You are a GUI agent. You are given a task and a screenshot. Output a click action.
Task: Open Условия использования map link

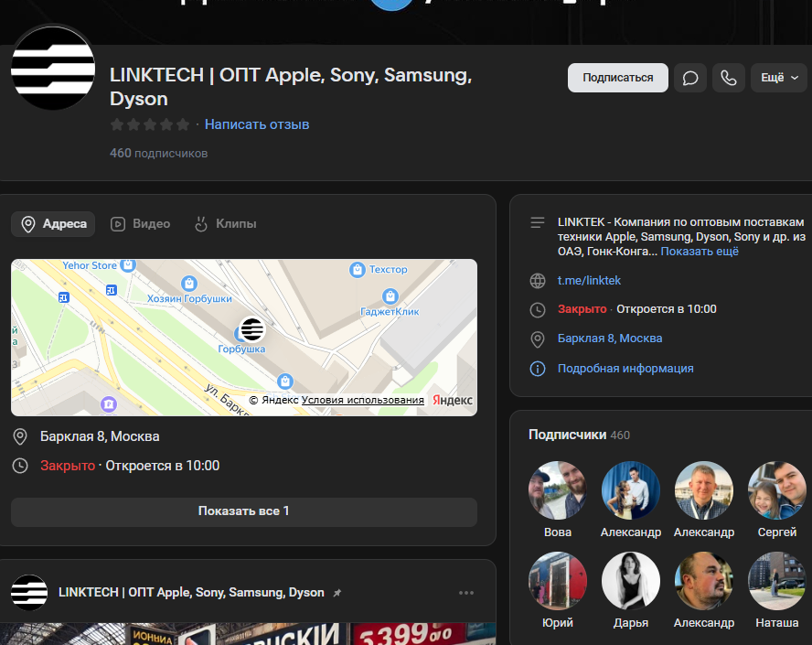(362, 400)
